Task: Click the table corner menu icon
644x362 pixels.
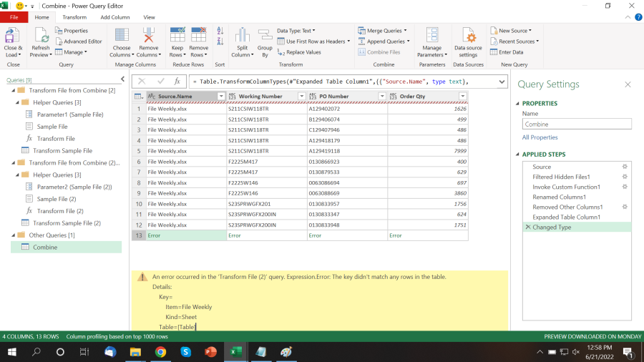Action: (139, 97)
